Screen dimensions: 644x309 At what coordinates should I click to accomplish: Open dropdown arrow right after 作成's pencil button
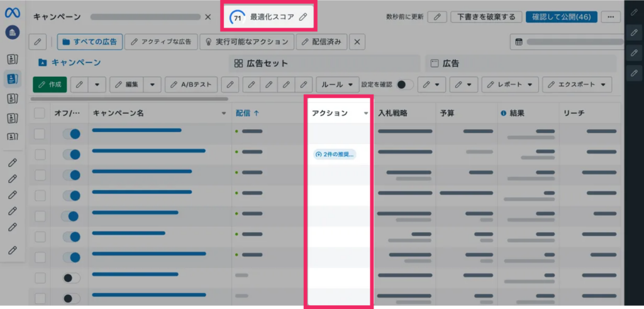tap(97, 84)
